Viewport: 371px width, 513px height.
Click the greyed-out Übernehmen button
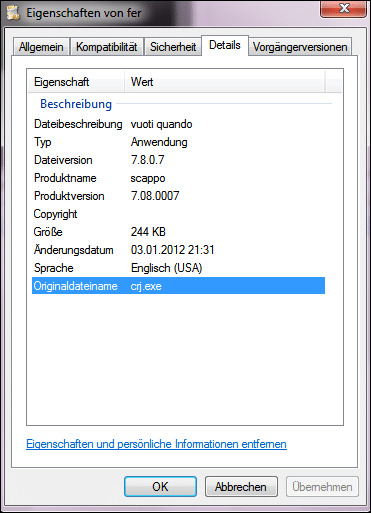point(322,487)
